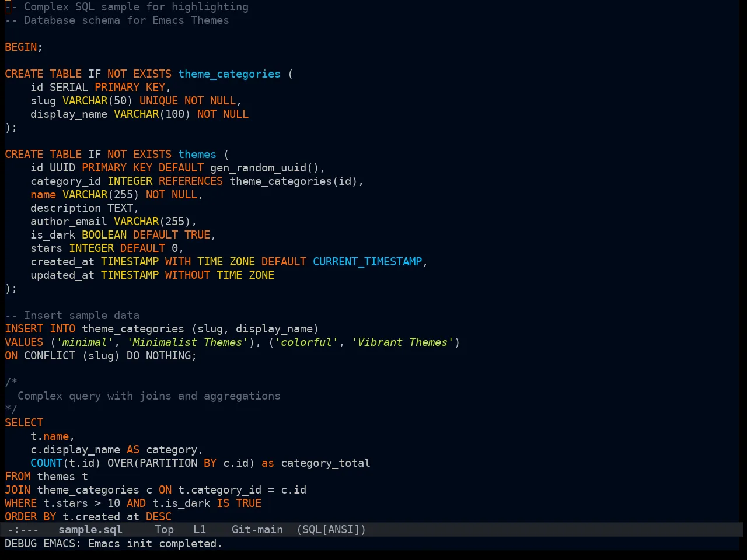
Task: Click the TEXT type after description
Action: (120, 208)
